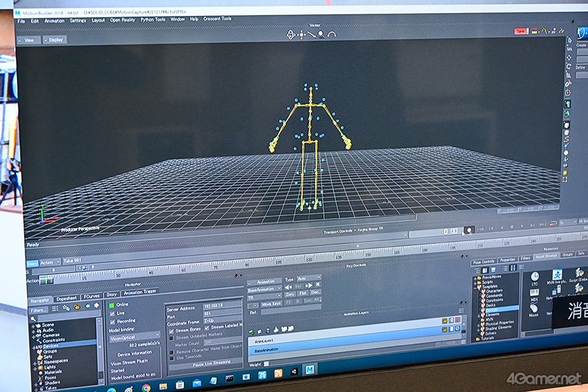The image size is (588, 392).
Task: Click the Filters button in Navigator
Action: pos(39,310)
